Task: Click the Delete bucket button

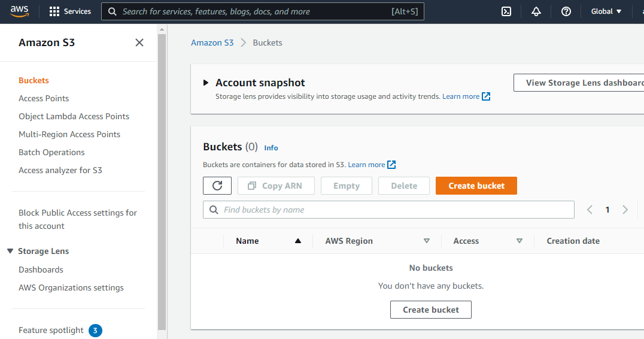Action: (404, 186)
